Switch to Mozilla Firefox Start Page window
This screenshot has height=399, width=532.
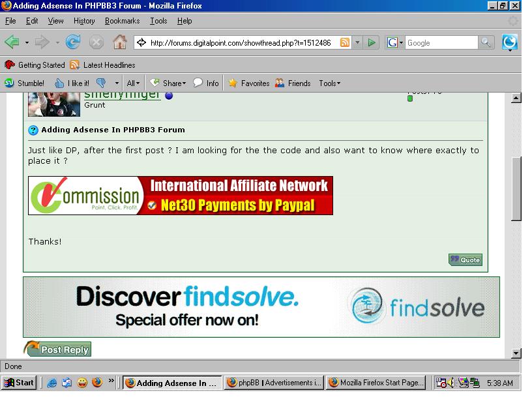[x=376, y=383]
